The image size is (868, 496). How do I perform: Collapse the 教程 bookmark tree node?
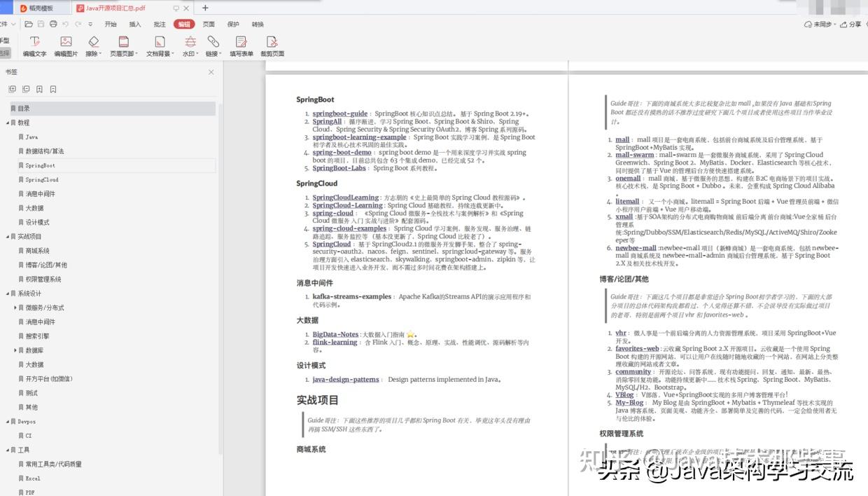[x=6, y=123]
